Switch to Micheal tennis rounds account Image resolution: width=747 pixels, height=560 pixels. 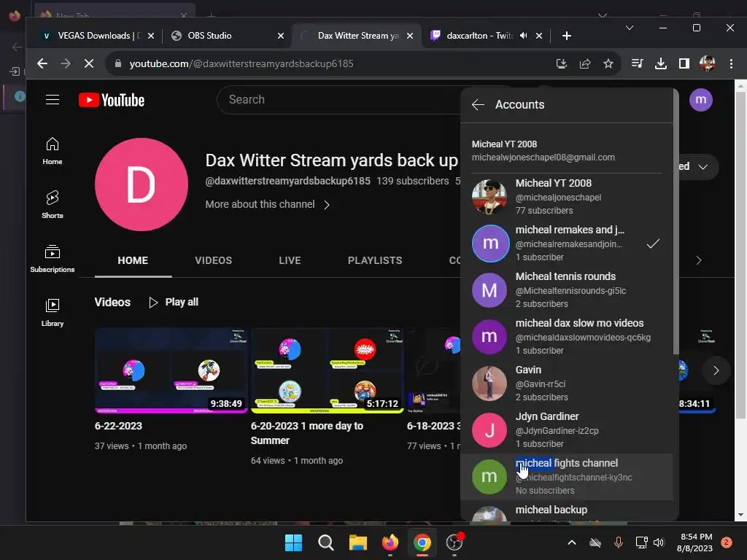(567, 290)
